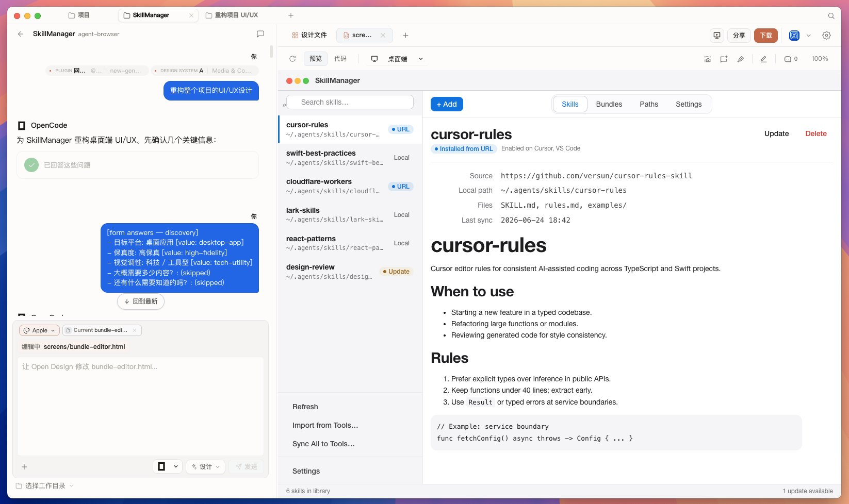Viewport: 849px width, 504px height.
Task: Click the Open Design message text area
Action: click(141, 406)
